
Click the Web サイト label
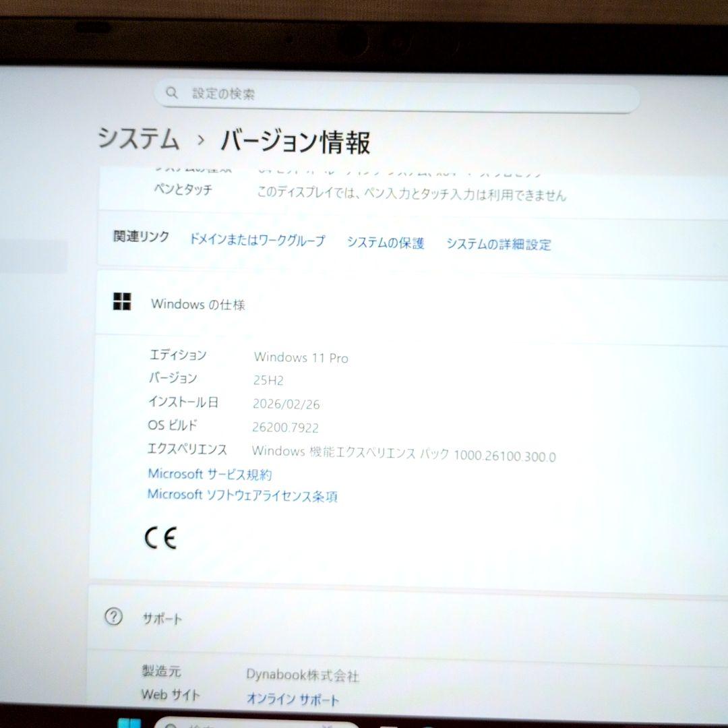171,694
